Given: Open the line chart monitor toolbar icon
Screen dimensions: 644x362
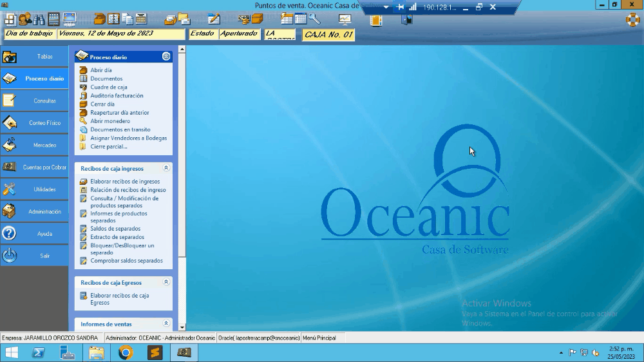Looking at the screenshot, I should pos(345,19).
